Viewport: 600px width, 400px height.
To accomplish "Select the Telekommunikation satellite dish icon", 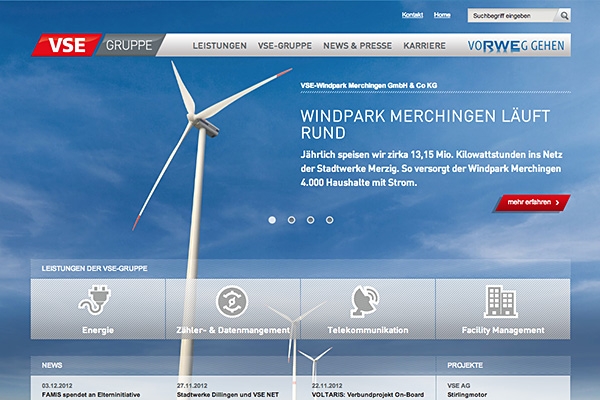I will point(368,301).
